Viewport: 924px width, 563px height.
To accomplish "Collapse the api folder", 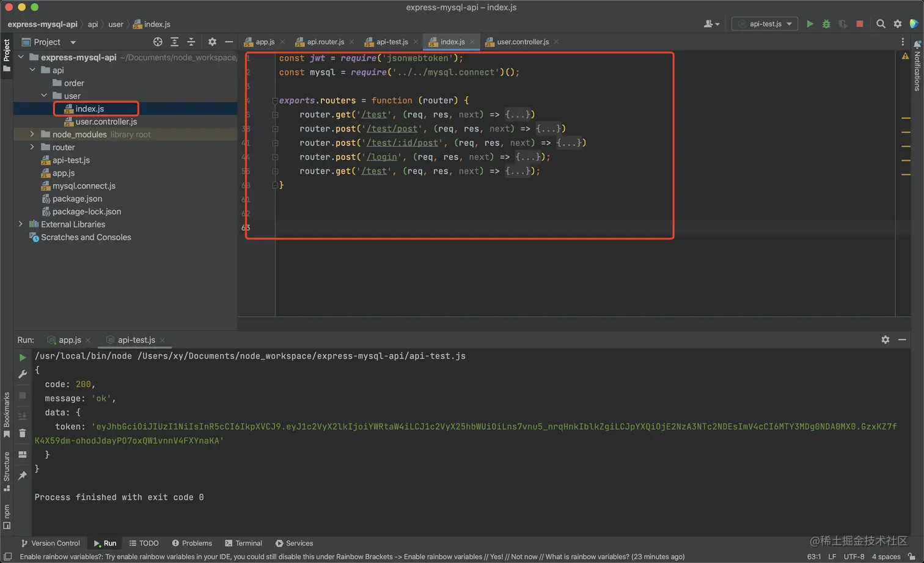I will point(32,70).
